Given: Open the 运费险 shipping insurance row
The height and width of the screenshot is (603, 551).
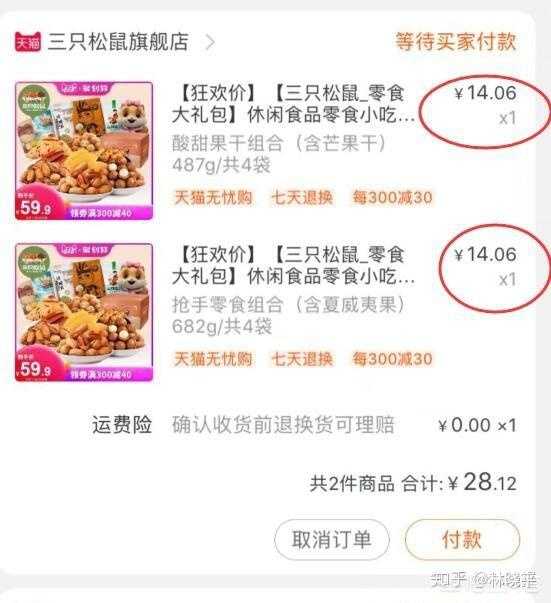Looking at the screenshot, I should 304,425.
